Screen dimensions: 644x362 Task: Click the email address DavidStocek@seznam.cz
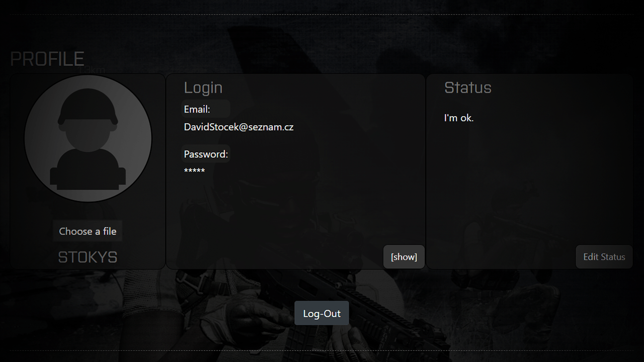tap(238, 127)
